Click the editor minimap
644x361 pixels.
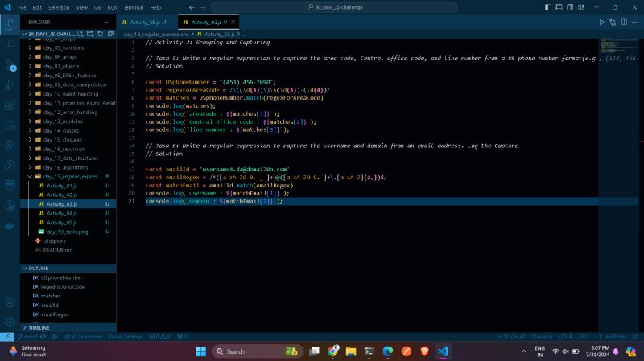(x=618, y=185)
